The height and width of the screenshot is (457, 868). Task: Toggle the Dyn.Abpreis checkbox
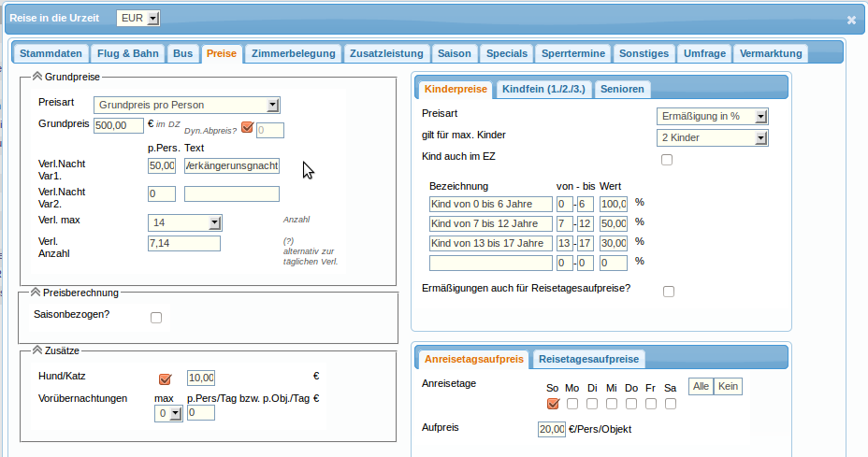click(247, 128)
